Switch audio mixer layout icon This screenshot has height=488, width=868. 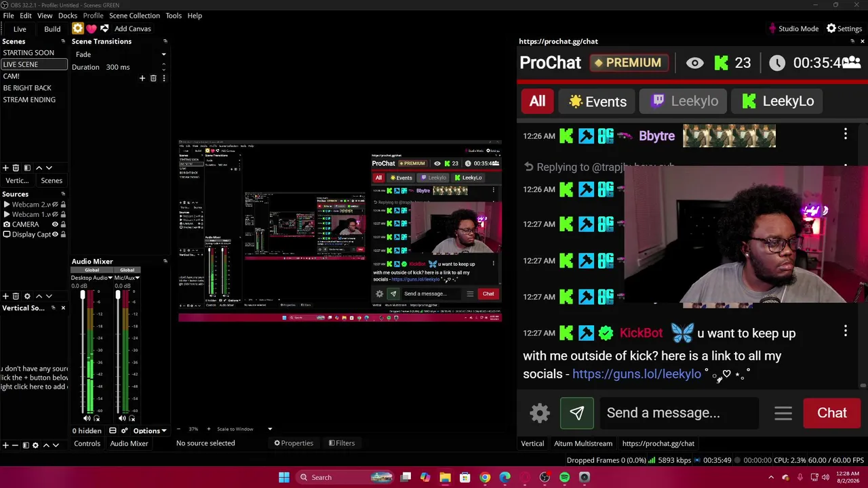pos(113,431)
